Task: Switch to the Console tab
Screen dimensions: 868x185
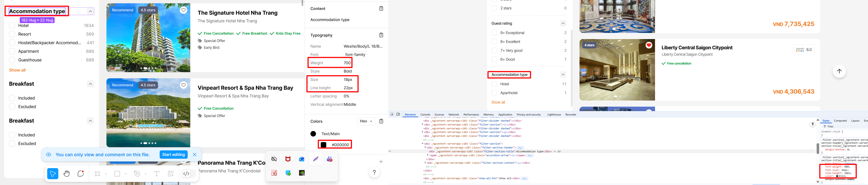Action: coord(425,115)
